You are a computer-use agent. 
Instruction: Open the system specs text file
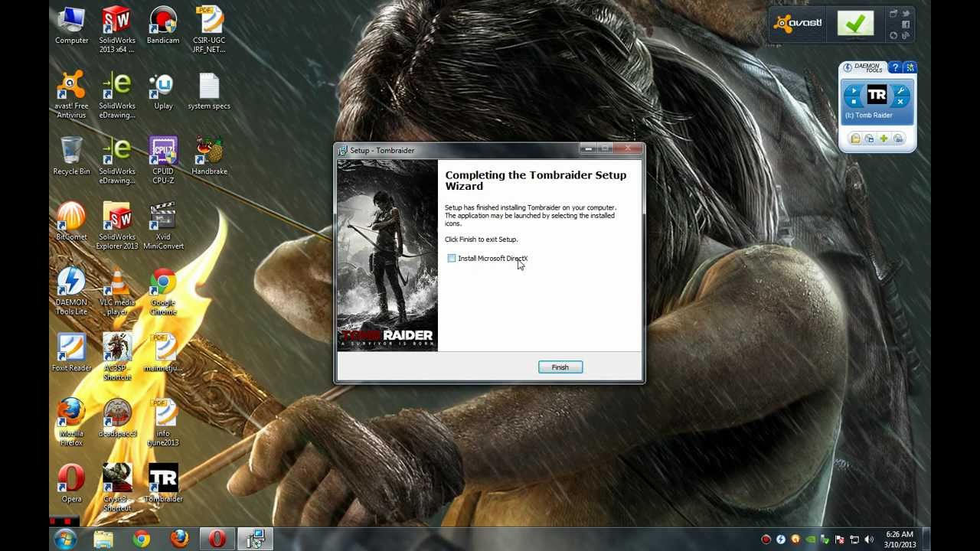point(209,91)
